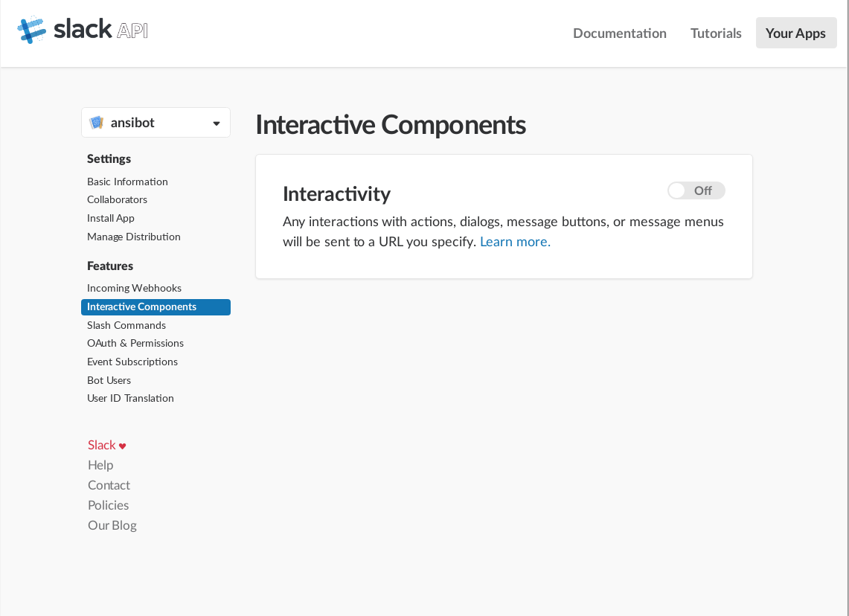Open Event Subscriptions settings
The height and width of the screenshot is (616, 849).
point(132,362)
